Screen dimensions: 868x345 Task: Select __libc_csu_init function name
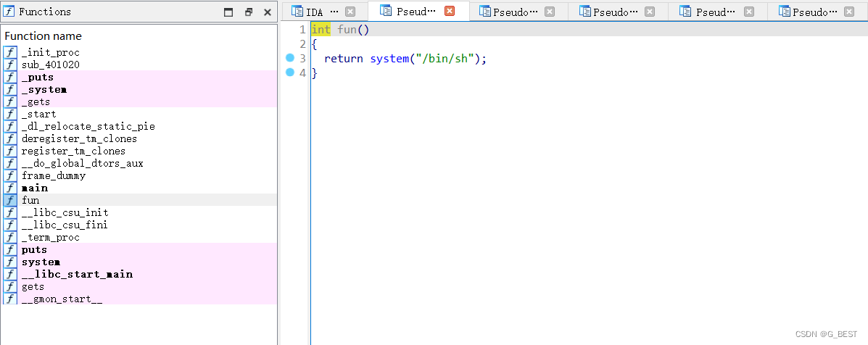click(x=65, y=212)
